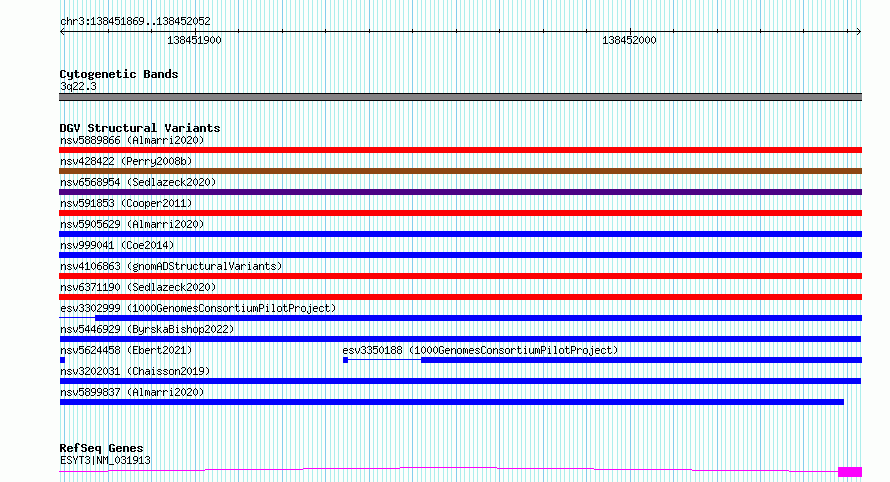890x482 pixels.
Task: Open variant nsv5624458 (Ebert2021) label
Action: click(x=126, y=350)
